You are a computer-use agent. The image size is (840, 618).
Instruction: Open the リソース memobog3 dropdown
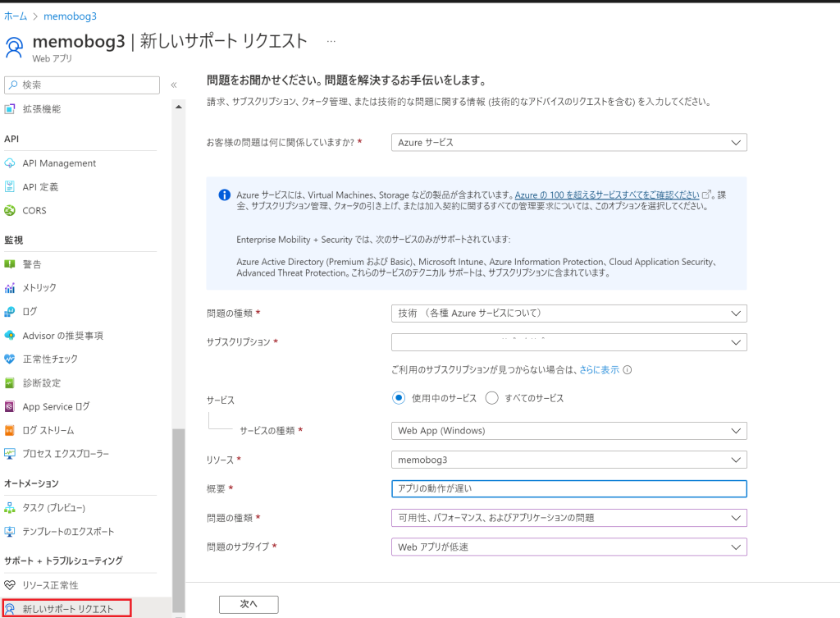pos(569,460)
